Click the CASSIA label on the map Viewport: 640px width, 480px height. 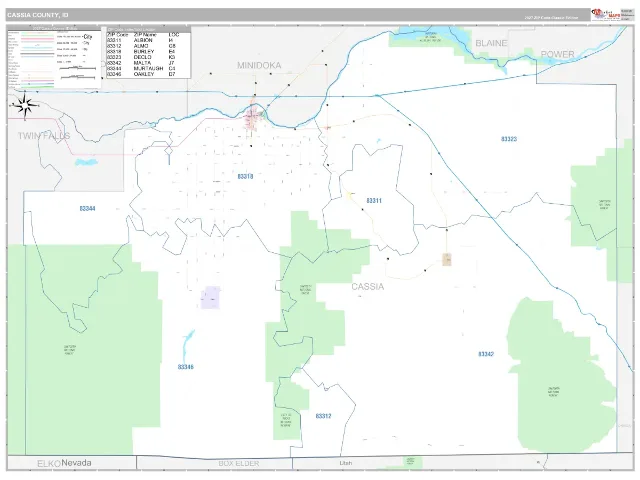point(368,287)
